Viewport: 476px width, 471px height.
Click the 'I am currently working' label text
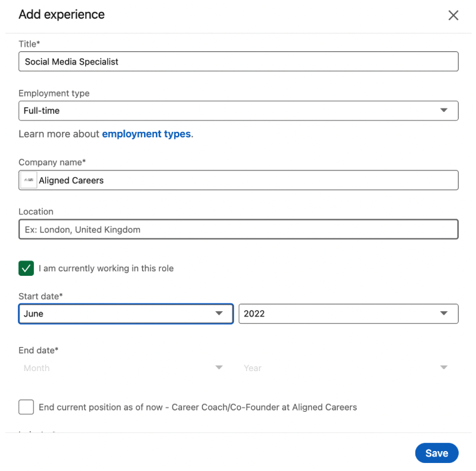click(106, 268)
